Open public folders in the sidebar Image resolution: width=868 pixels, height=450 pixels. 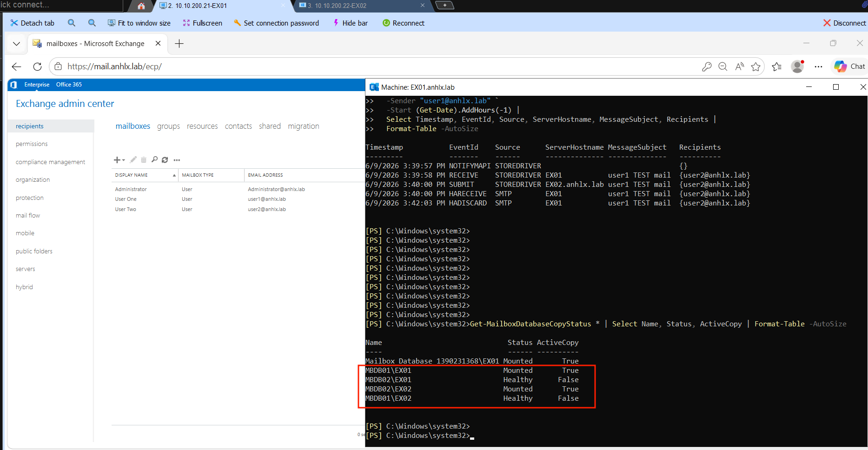[x=34, y=251]
